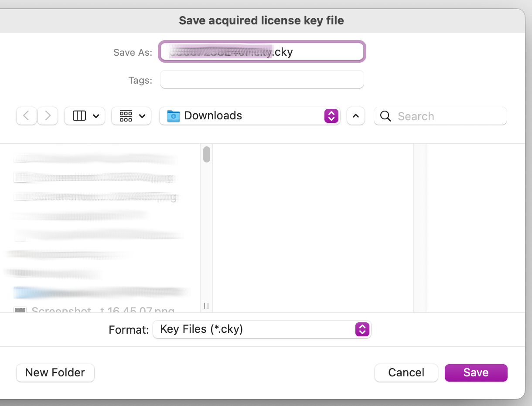Screen dimensions: 532x406
Task: Click the magnifying glass in the search field
Action: coord(385,116)
